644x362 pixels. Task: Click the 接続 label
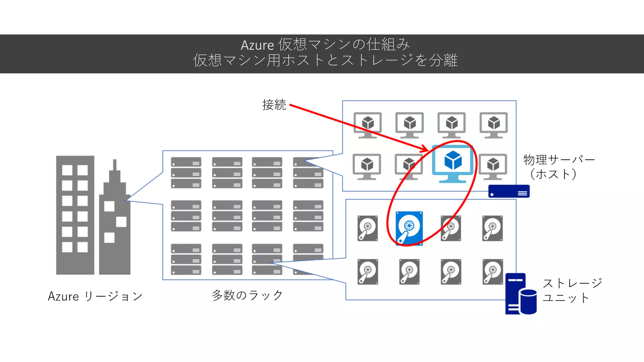coord(274,105)
